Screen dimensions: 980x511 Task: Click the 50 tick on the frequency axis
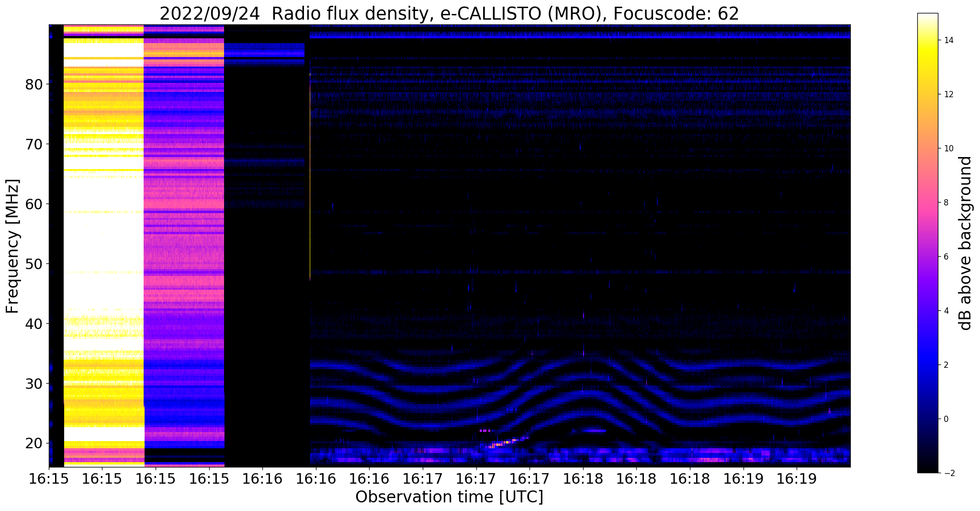pyautogui.click(x=34, y=264)
